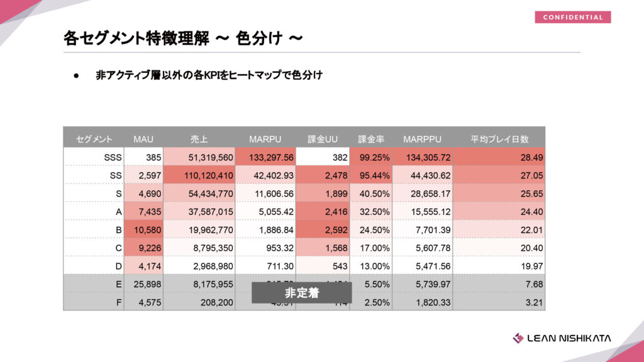Image resolution: width=644 pixels, height=362 pixels.
Task: Click the 非定着 overlay label
Action: (x=301, y=293)
